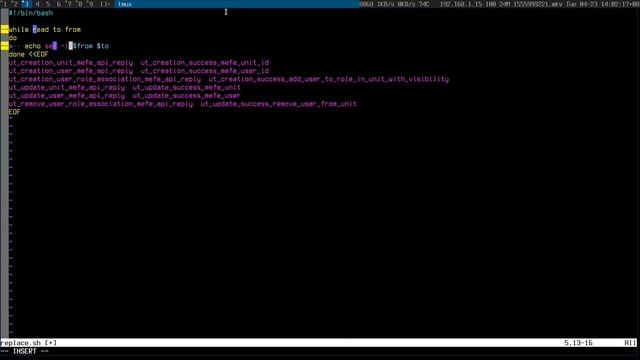
Task: Switch to workspace tag 6
Action: coord(59,4)
